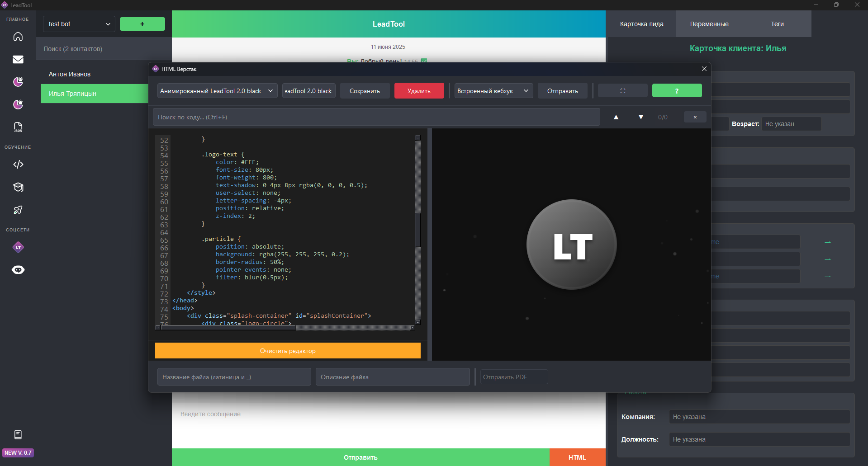This screenshot has height=466, width=868.
Task: Click the NEW V. 0.7 version badge
Action: 18,452
